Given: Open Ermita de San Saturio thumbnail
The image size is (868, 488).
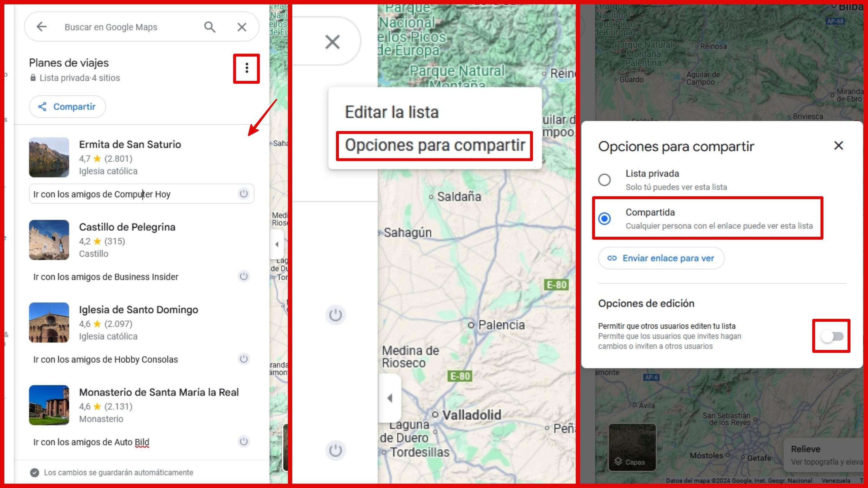Looking at the screenshot, I should click(x=49, y=157).
